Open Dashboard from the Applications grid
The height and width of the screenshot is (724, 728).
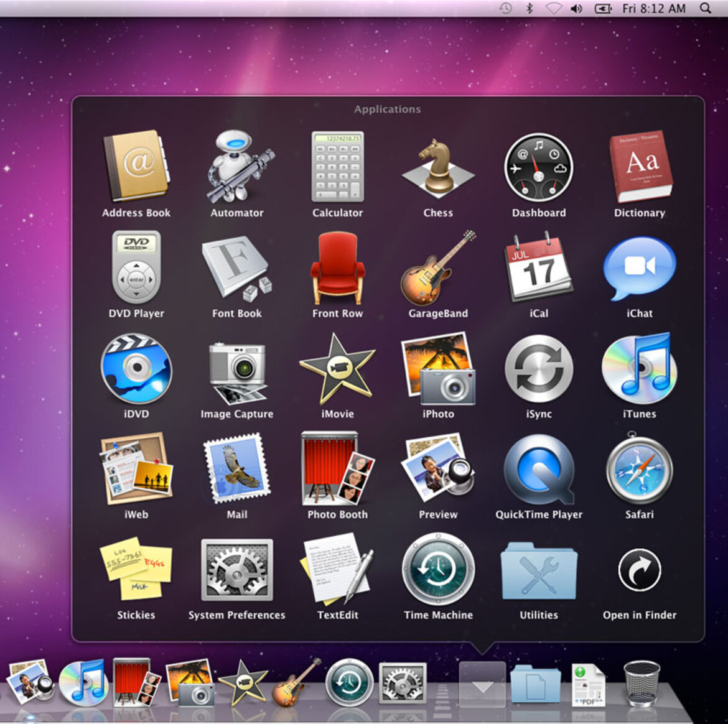[539, 166]
